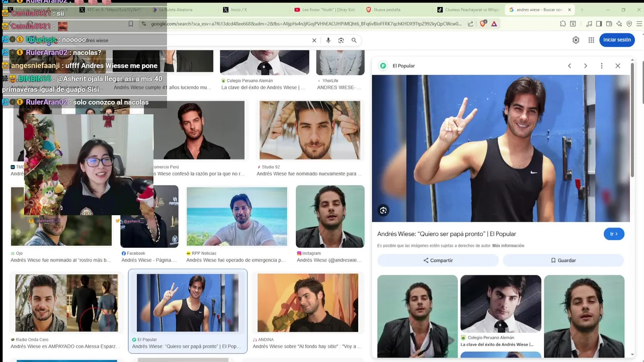Click 'Andrés Wiese fue operado de emergencia' caption
This screenshot has width=644, height=362.
236,260
